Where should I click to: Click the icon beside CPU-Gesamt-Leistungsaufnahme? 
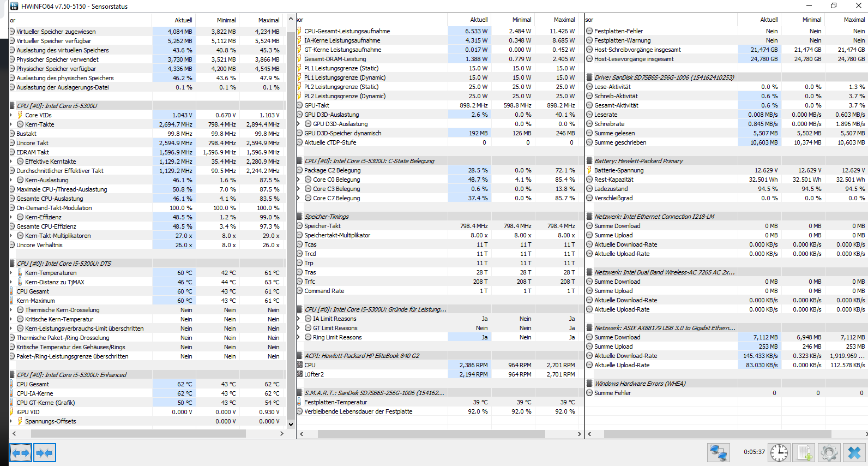(299, 31)
